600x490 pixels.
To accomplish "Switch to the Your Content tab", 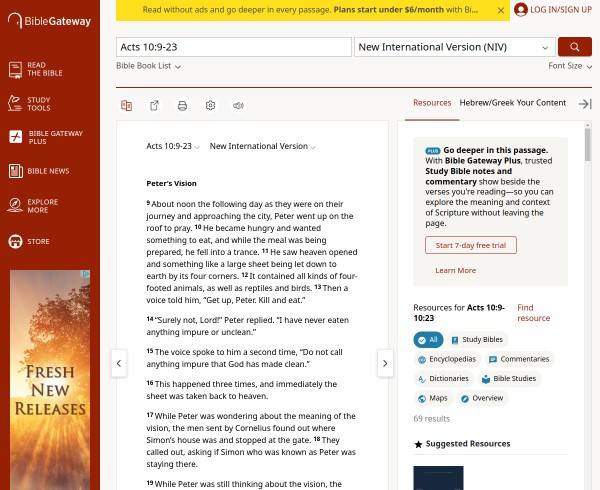I will click(x=541, y=103).
